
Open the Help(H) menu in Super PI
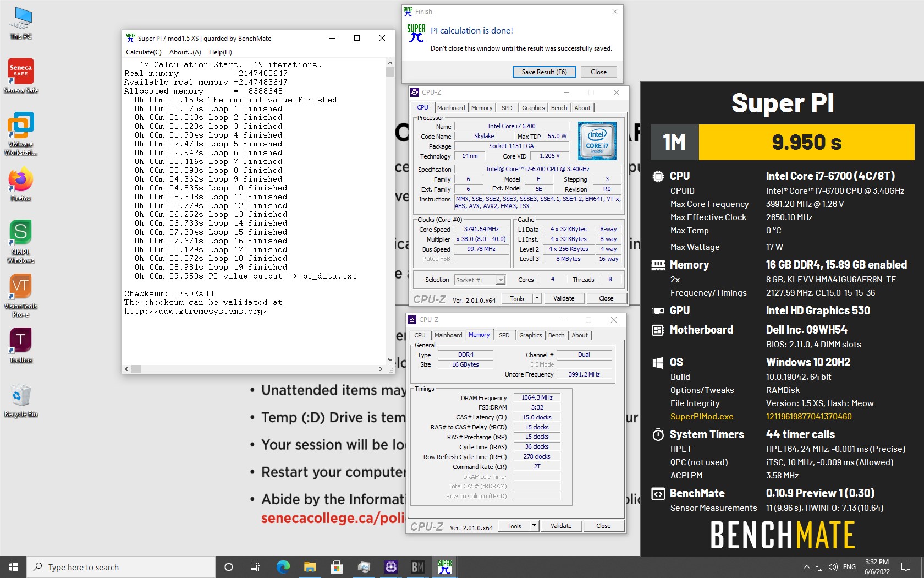click(x=221, y=52)
